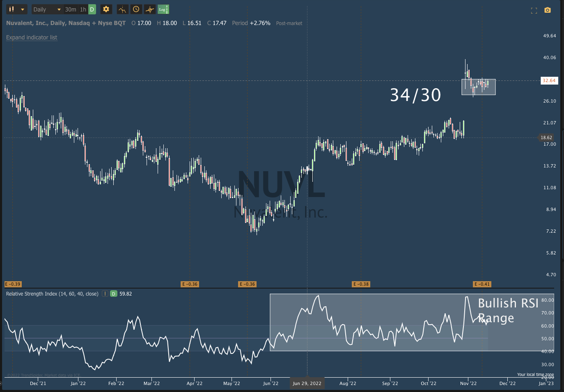
Task: Click the close price C 17.47
Action: [x=217, y=23]
